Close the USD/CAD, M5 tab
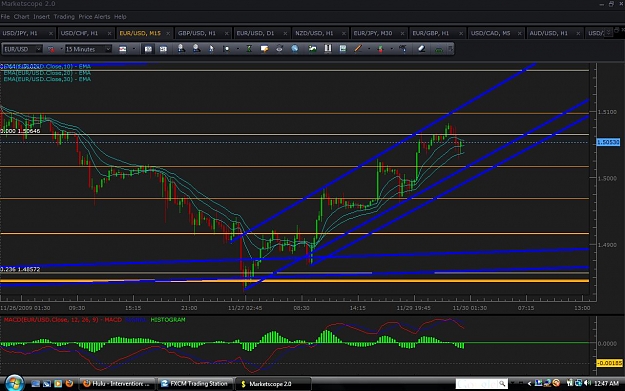The height and width of the screenshot is (391, 625). tap(519, 33)
